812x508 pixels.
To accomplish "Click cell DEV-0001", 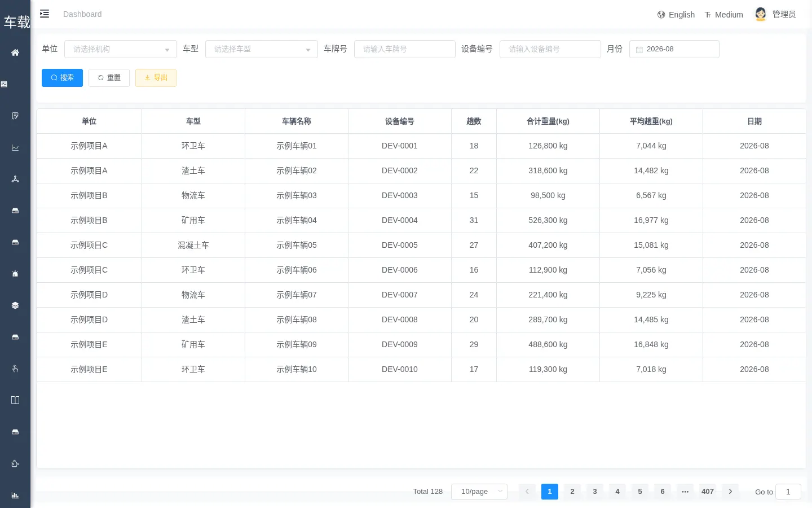I will coord(400,146).
